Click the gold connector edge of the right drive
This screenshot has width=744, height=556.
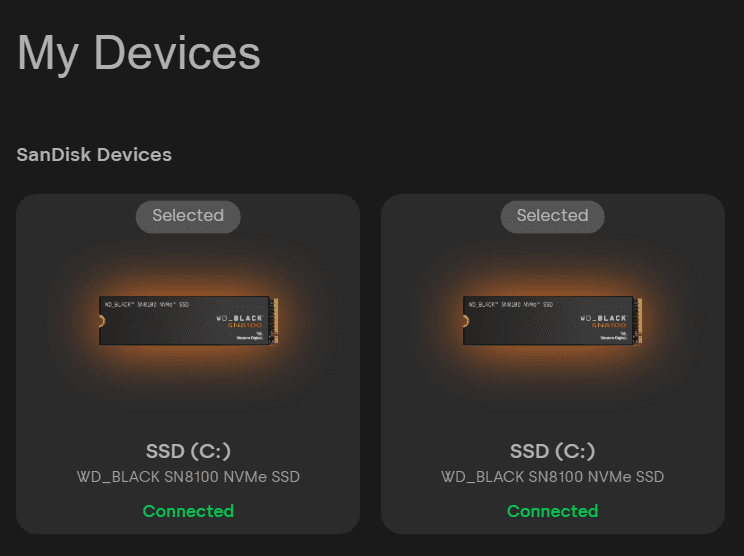[638, 321]
